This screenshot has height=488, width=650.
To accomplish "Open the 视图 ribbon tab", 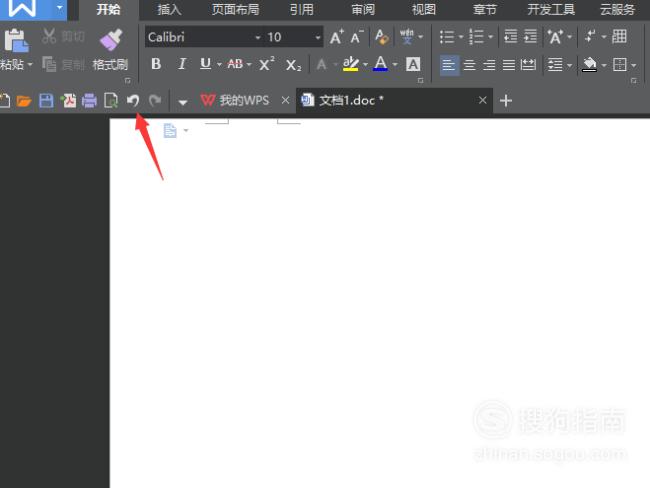I will 424,10.
